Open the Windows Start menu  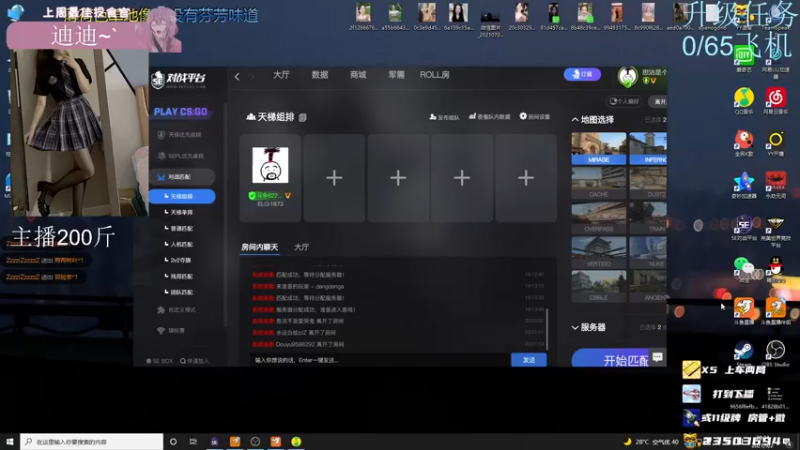tap(10, 441)
